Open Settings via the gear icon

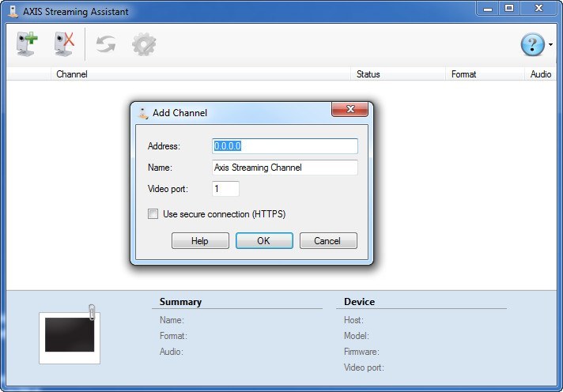[x=144, y=44]
